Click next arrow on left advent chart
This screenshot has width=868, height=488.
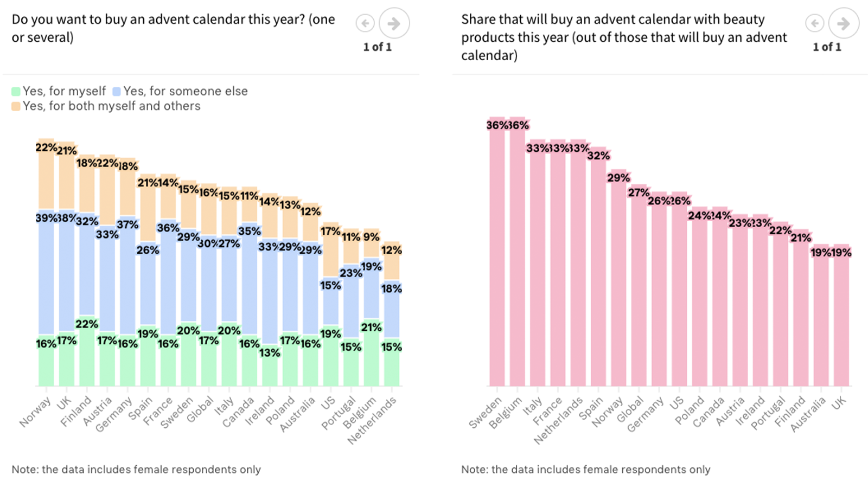coord(394,23)
